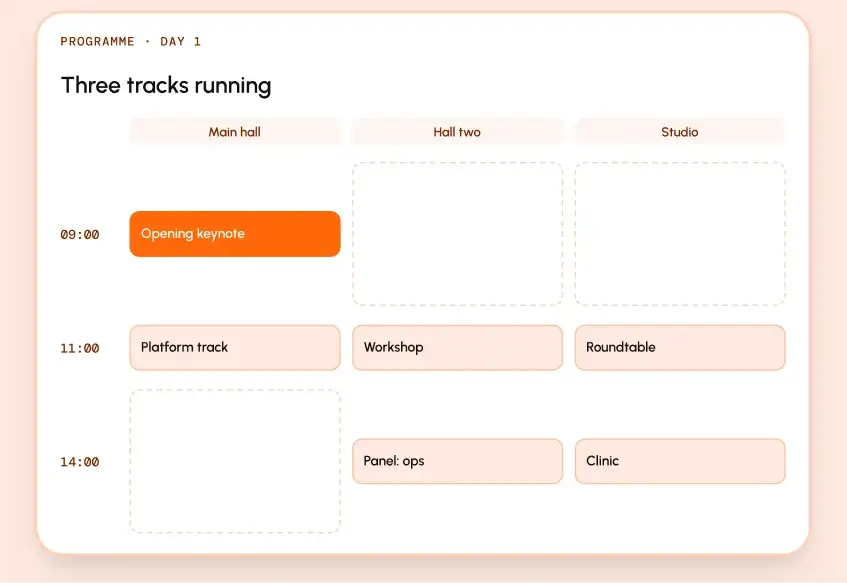
Task: Click the empty Hall two slot at 09:00
Action: pyautogui.click(x=458, y=234)
